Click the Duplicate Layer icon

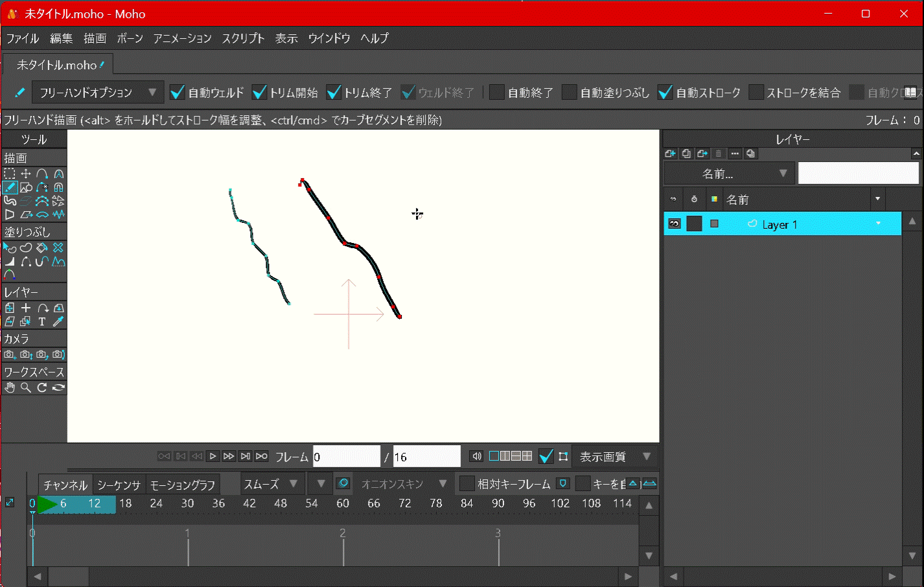click(686, 154)
